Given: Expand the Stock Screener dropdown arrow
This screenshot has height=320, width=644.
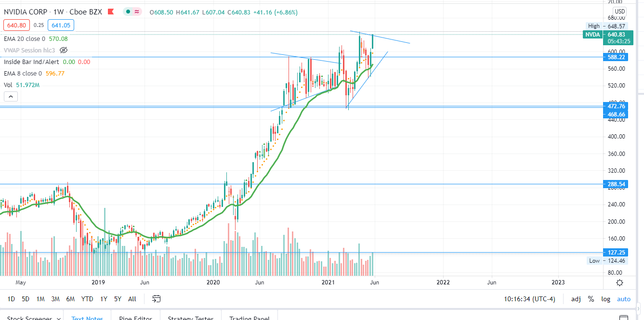Looking at the screenshot, I should (58, 318).
